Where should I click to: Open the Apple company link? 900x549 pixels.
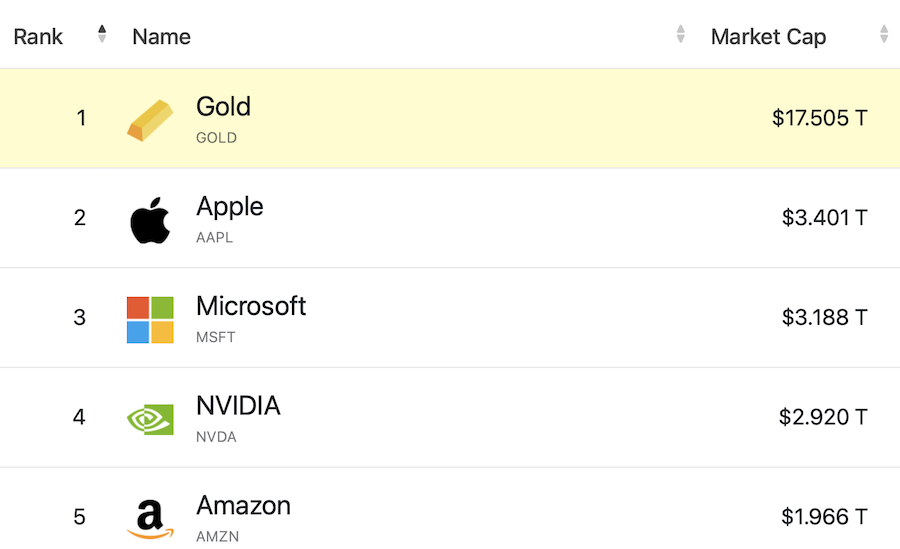(x=230, y=207)
